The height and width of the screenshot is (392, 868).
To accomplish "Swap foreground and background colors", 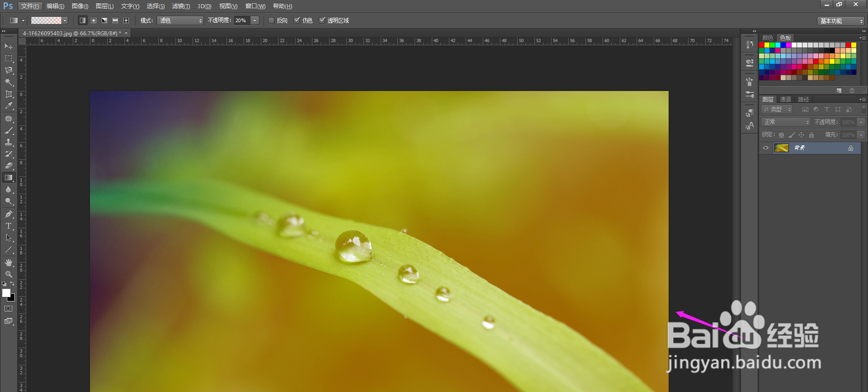I will pos(13,284).
